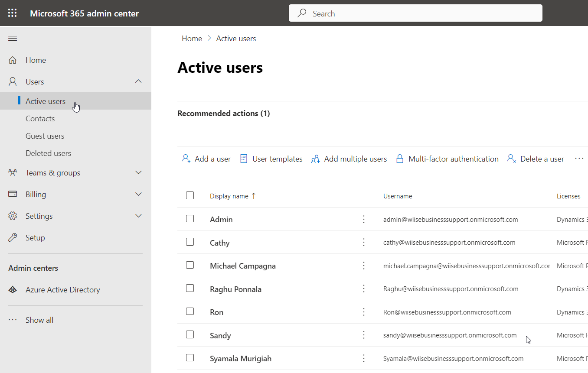Click Microsoft 365 admin center title
This screenshot has width=588, height=373.
85,13
